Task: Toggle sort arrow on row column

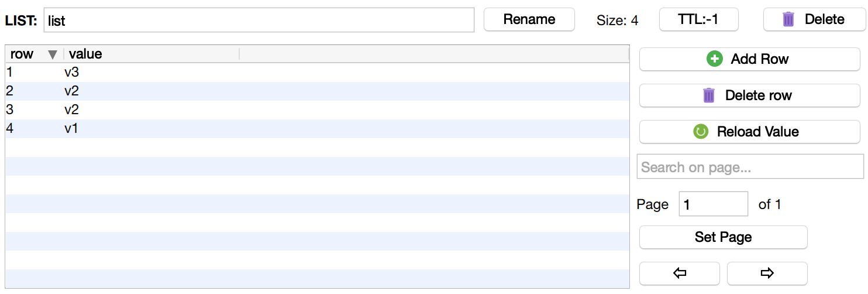Action: click(53, 54)
